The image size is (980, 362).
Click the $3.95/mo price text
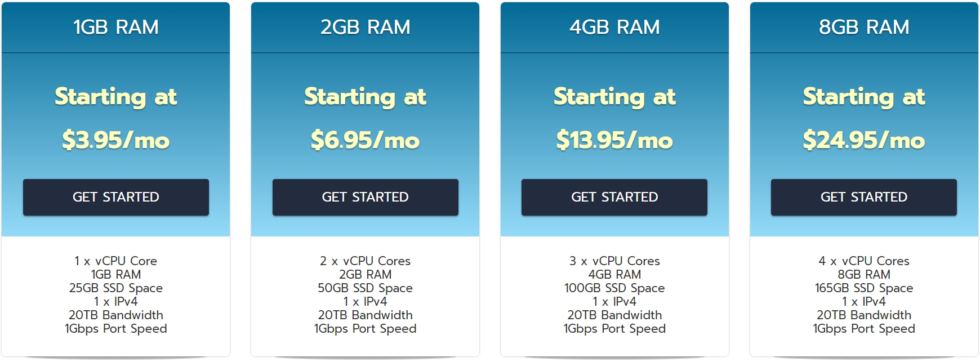[x=115, y=140]
